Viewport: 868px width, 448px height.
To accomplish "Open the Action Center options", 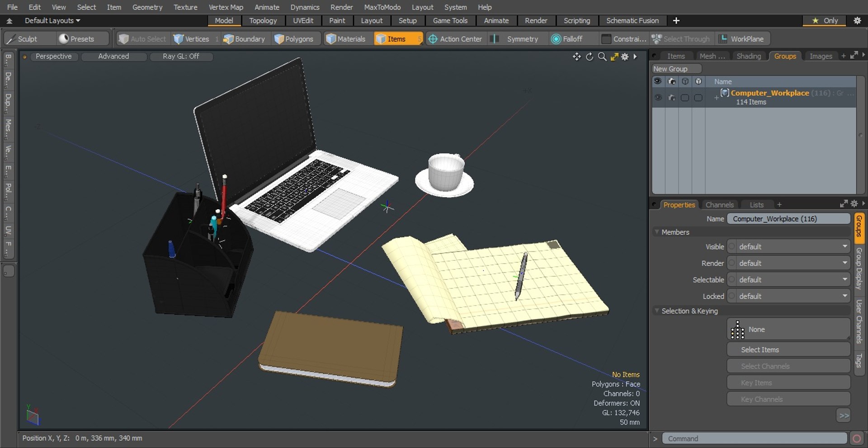I will tap(455, 39).
